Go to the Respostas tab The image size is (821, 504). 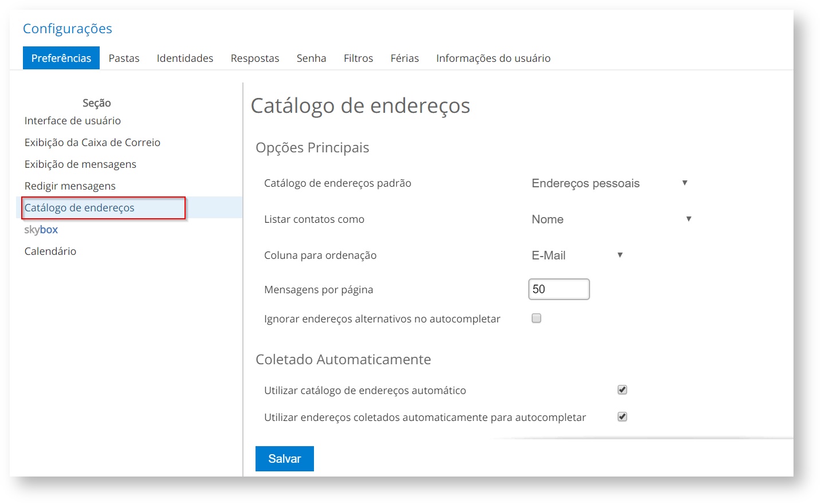[255, 58]
